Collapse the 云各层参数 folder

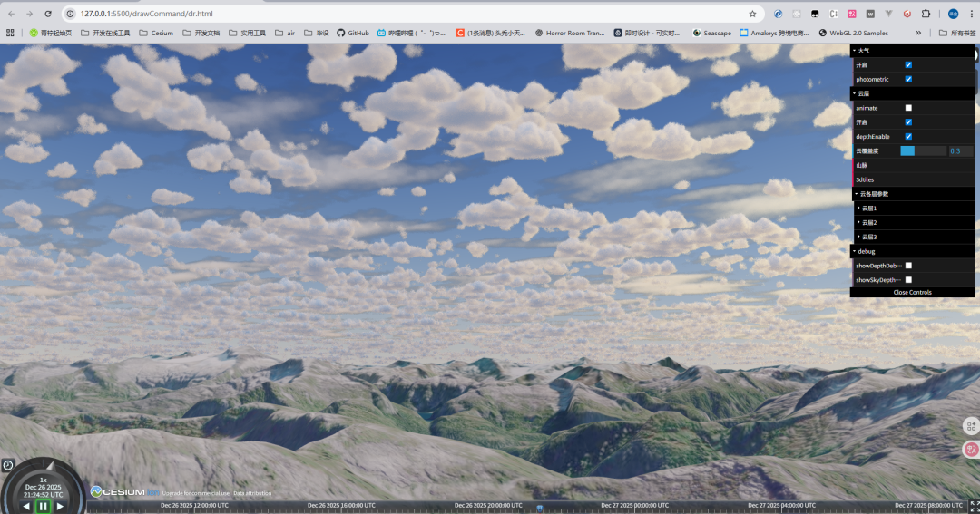point(914,194)
